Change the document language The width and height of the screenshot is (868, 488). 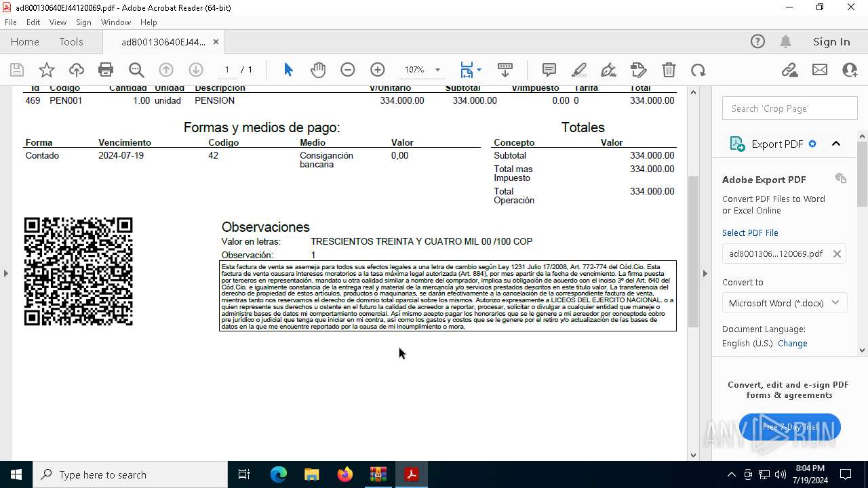pos(793,343)
